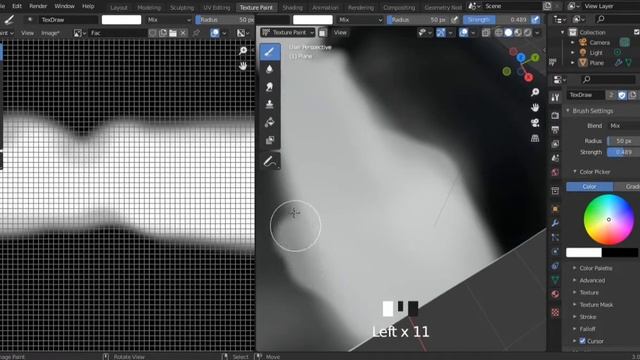Toggle the image pin icon
Viewport: 640px width, 360px height.
coord(196,33)
